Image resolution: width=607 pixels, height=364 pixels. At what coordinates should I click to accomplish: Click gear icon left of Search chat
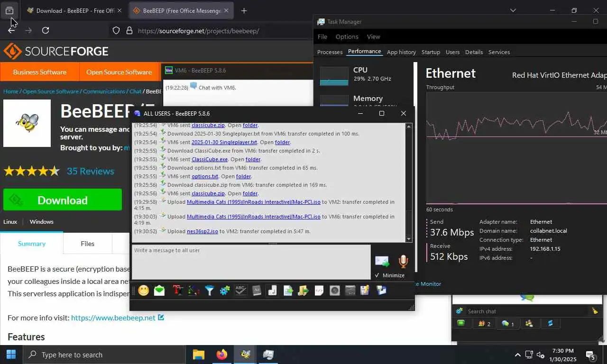pos(459,311)
